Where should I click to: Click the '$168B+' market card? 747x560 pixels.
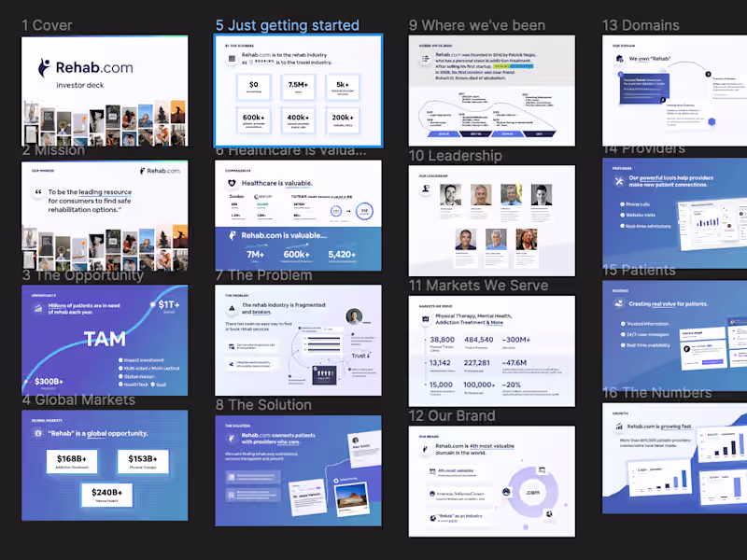coord(72,461)
